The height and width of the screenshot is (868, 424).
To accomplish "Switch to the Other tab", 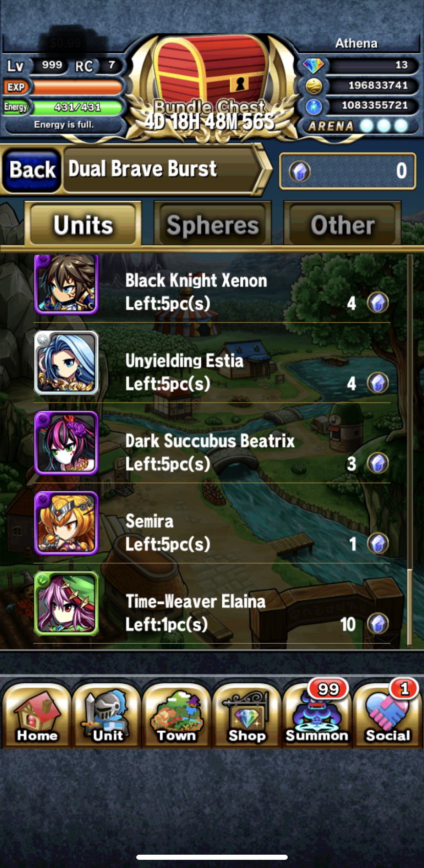I will tap(342, 224).
